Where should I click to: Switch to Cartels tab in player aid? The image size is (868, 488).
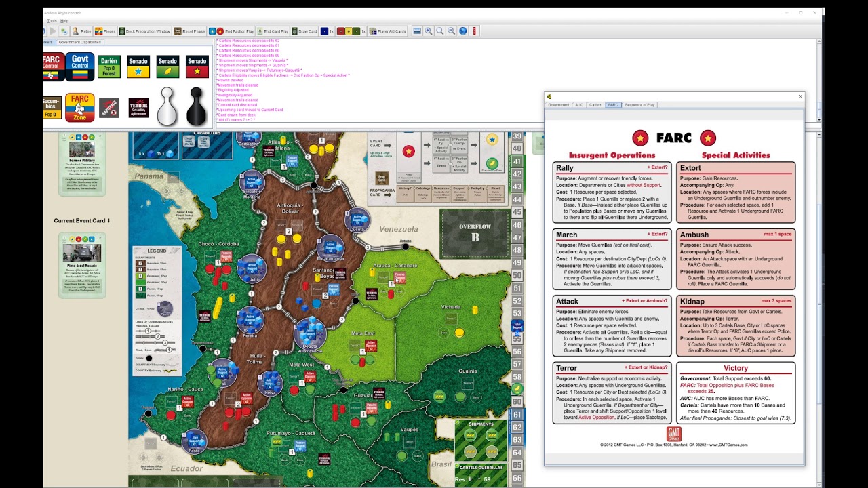point(595,105)
